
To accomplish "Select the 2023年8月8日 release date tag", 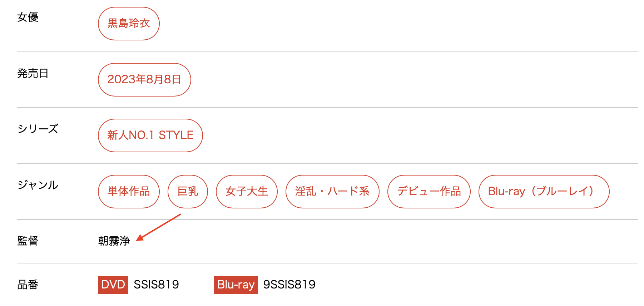I will (144, 80).
